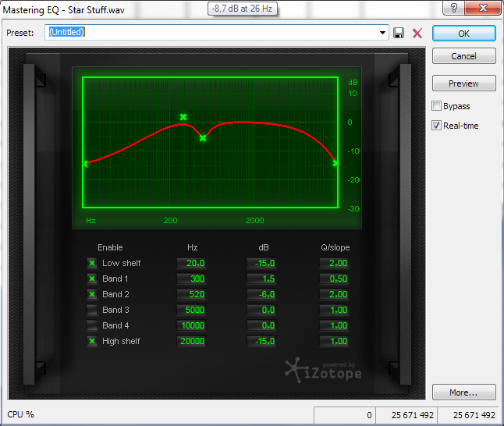The image size is (504, 426).
Task: Open the help question mark button
Action: click(x=453, y=8)
